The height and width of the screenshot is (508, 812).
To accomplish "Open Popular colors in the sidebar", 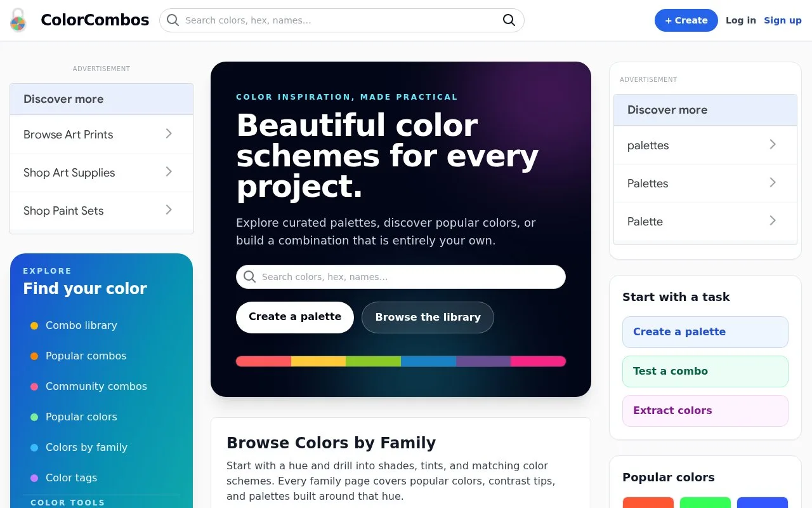I will click(x=81, y=417).
